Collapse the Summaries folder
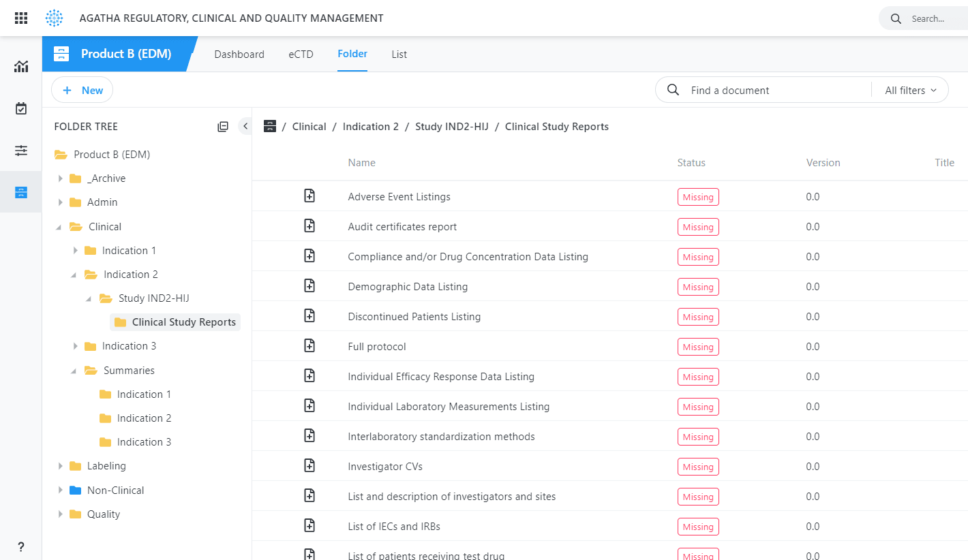Image resolution: width=968 pixels, height=560 pixels. click(74, 371)
